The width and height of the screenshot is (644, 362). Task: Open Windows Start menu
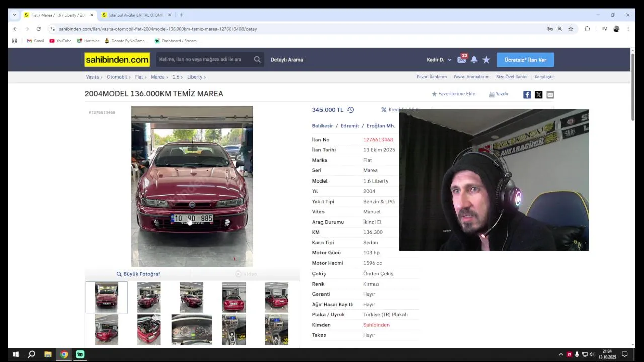(15, 354)
